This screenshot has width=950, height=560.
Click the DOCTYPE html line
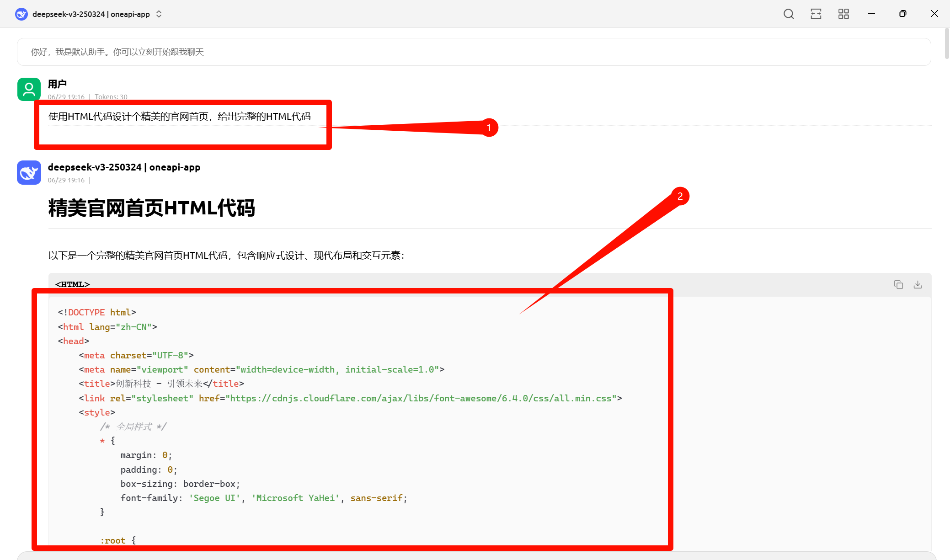pos(97,313)
